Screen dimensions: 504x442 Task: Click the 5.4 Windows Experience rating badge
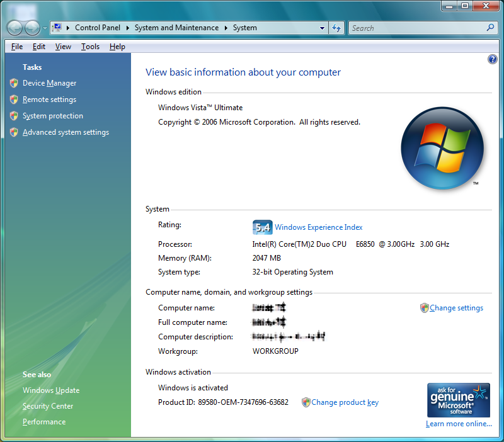coord(262,227)
